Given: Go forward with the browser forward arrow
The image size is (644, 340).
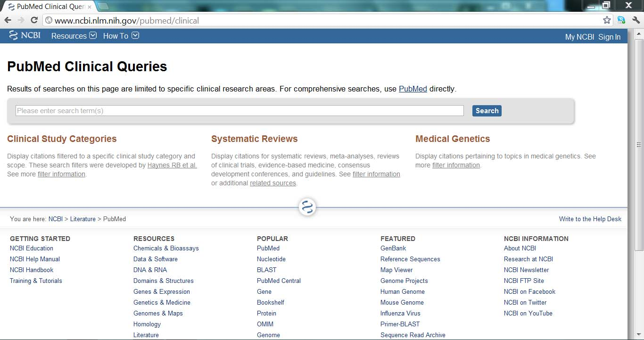Looking at the screenshot, I should 21,20.
